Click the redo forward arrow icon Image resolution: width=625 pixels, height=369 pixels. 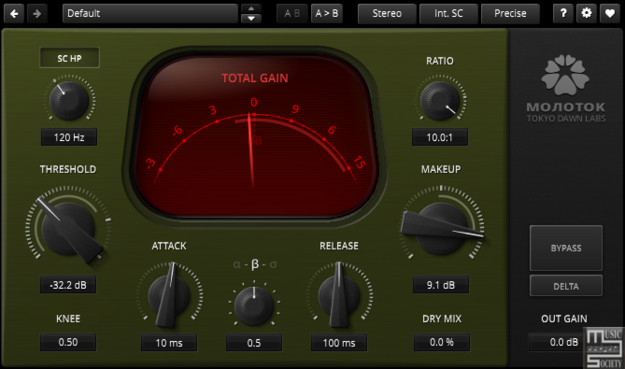point(37,14)
